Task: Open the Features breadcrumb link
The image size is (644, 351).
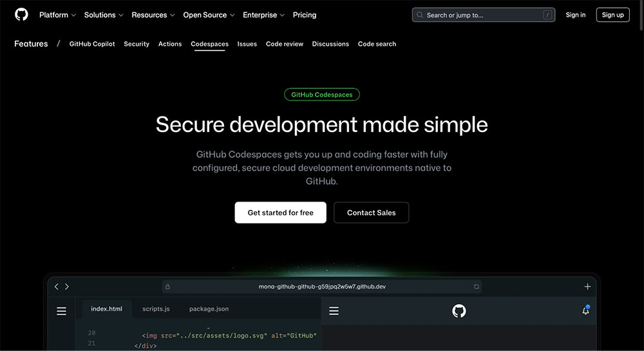Action: click(31, 44)
